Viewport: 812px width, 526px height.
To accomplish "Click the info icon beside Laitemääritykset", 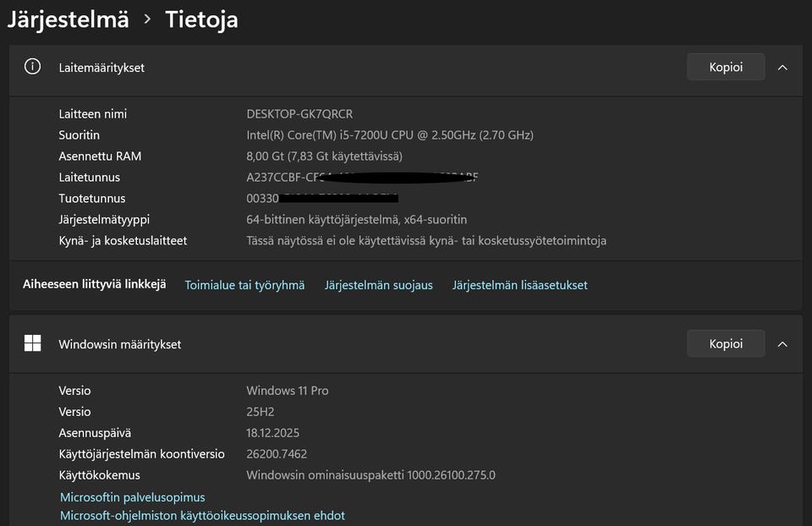I will tap(32, 67).
